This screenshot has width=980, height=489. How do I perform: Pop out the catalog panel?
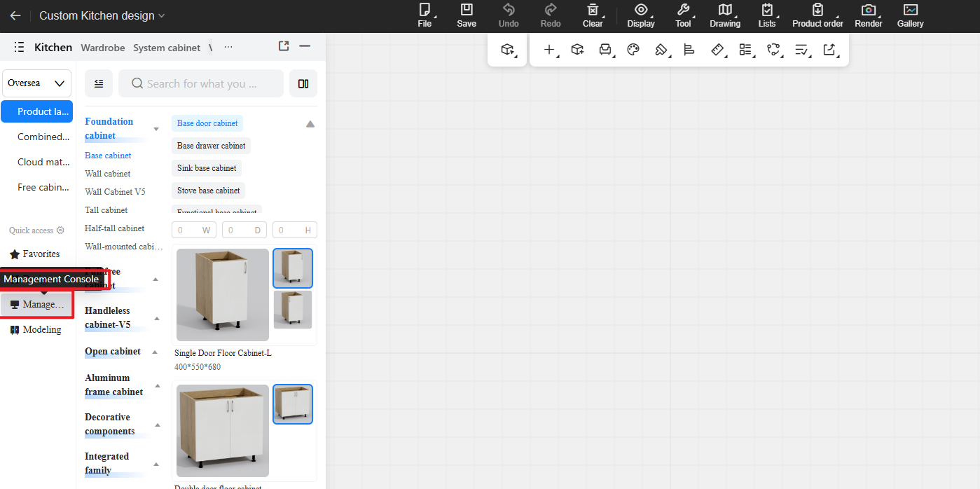point(284,46)
